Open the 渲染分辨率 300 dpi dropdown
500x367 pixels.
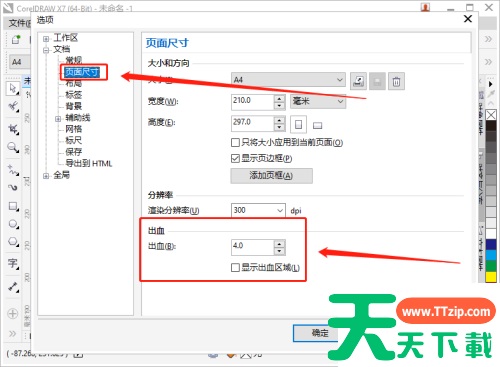[258, 210]
